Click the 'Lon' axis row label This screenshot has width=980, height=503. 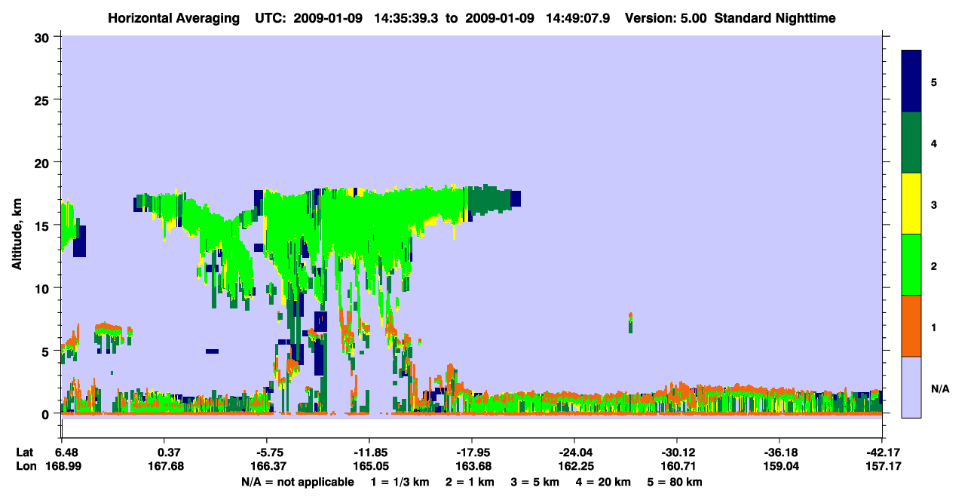(x=25, y=466)
